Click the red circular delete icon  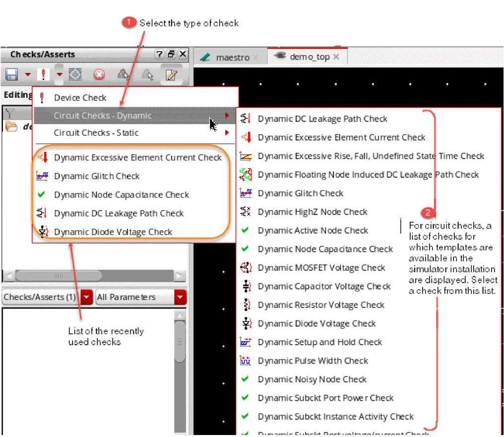(x=99, y=75)
